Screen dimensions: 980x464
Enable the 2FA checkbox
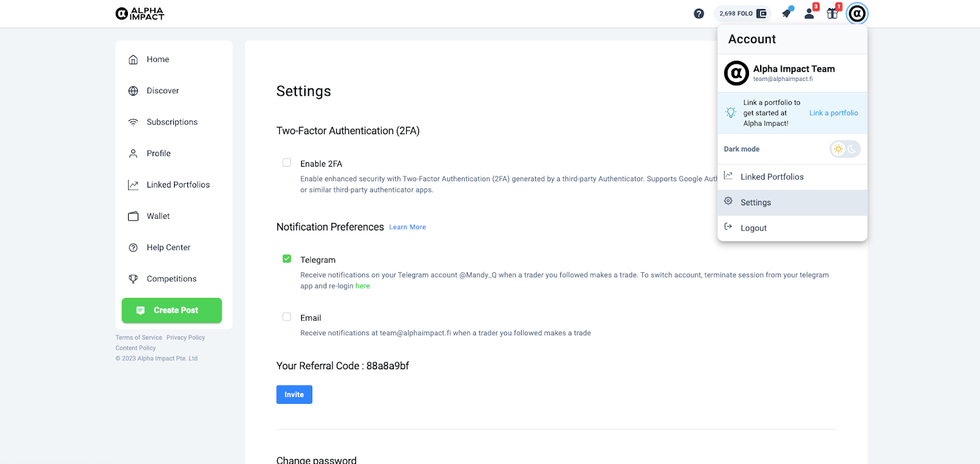[287, 163]
